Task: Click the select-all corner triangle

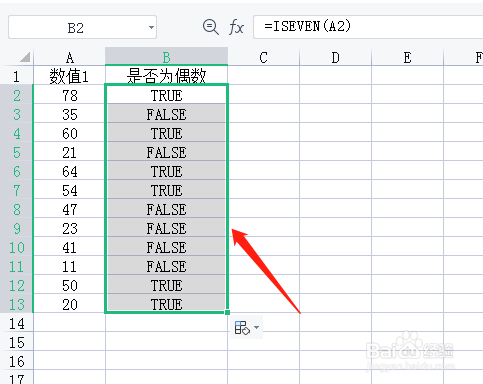Action: click(25, 57)
